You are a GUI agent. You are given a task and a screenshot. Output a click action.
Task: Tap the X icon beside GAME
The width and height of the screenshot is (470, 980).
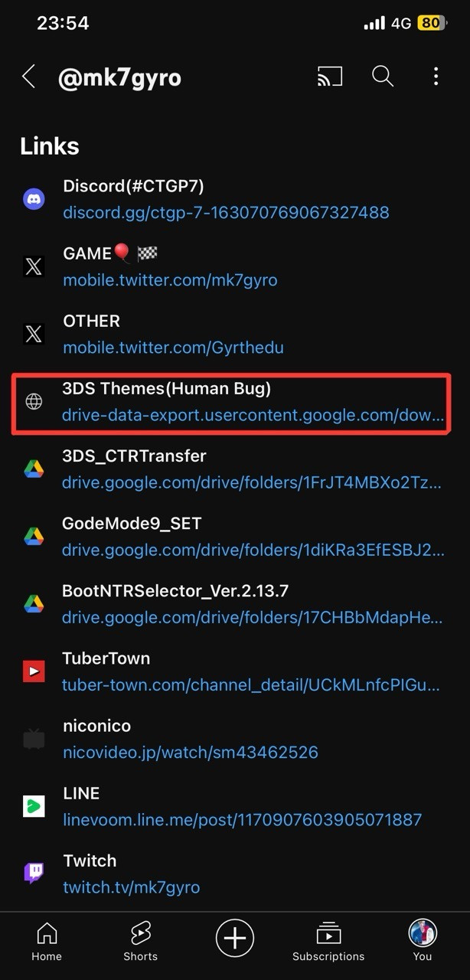34,266
